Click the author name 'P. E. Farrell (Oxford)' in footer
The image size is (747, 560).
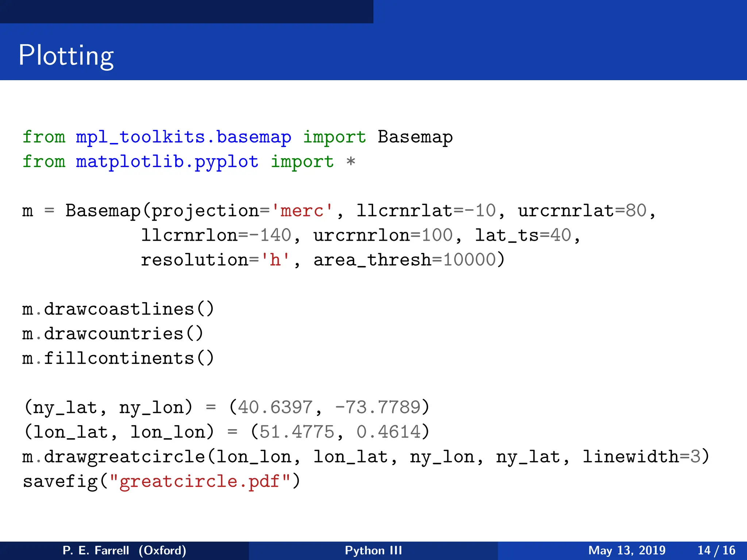(x=124, y=550)
